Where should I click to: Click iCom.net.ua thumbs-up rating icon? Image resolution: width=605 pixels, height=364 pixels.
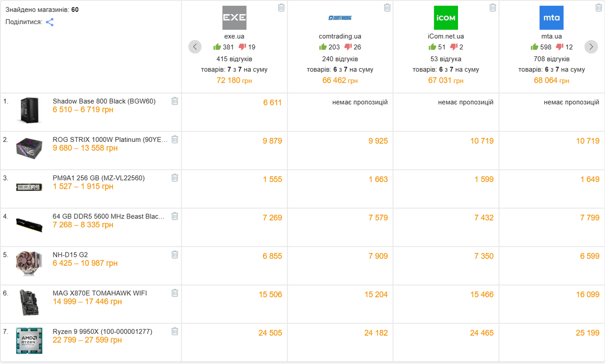[432, 47]
